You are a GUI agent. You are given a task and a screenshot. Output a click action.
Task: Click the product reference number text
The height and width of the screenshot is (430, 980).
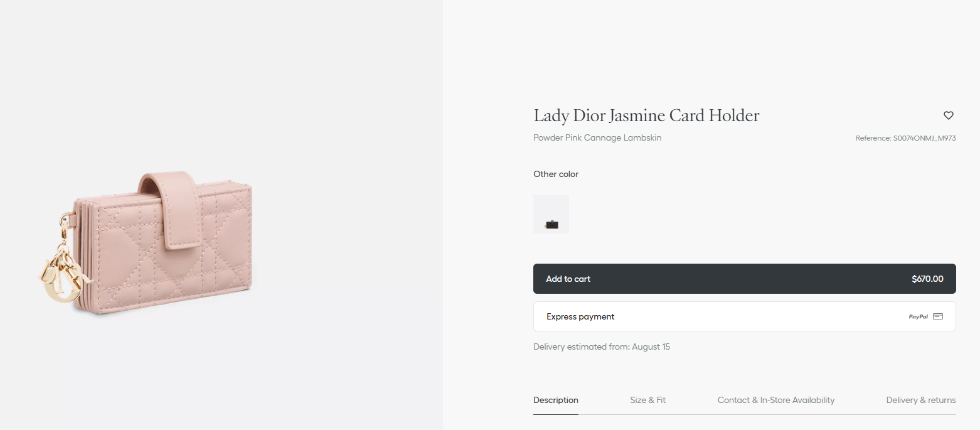point(905,138)
